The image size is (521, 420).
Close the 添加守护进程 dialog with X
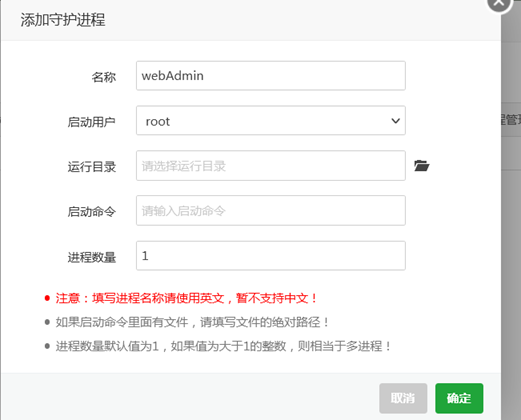click(x=499, y=3)
